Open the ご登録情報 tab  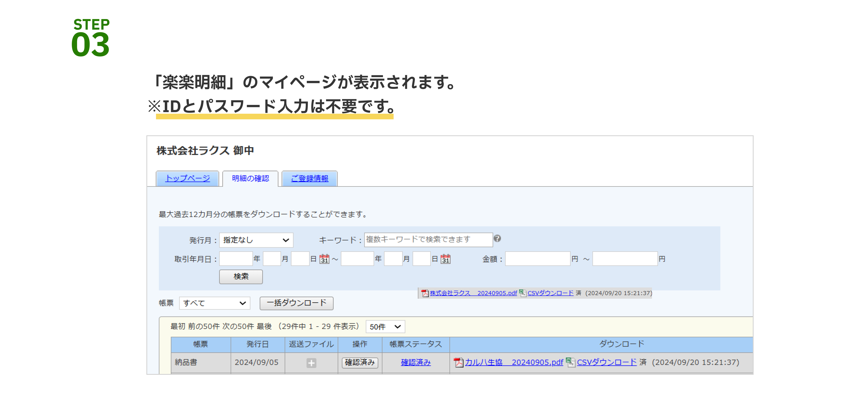point(309,178)
